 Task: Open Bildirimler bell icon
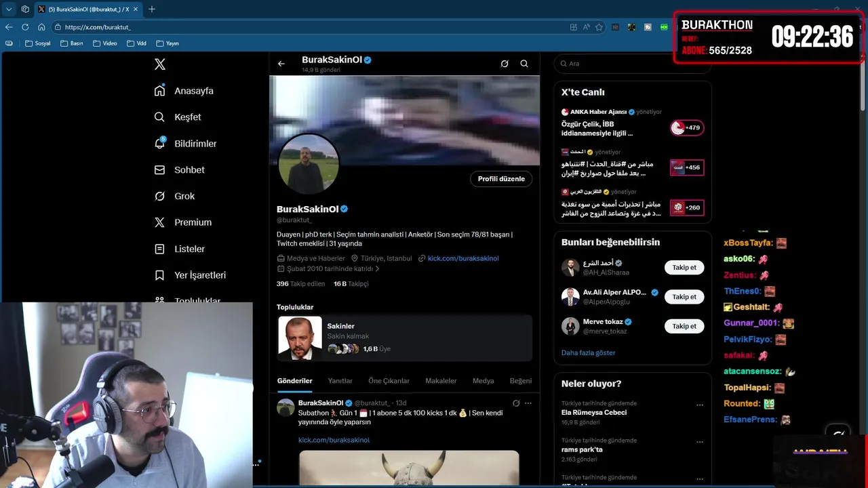pos(159,143)
